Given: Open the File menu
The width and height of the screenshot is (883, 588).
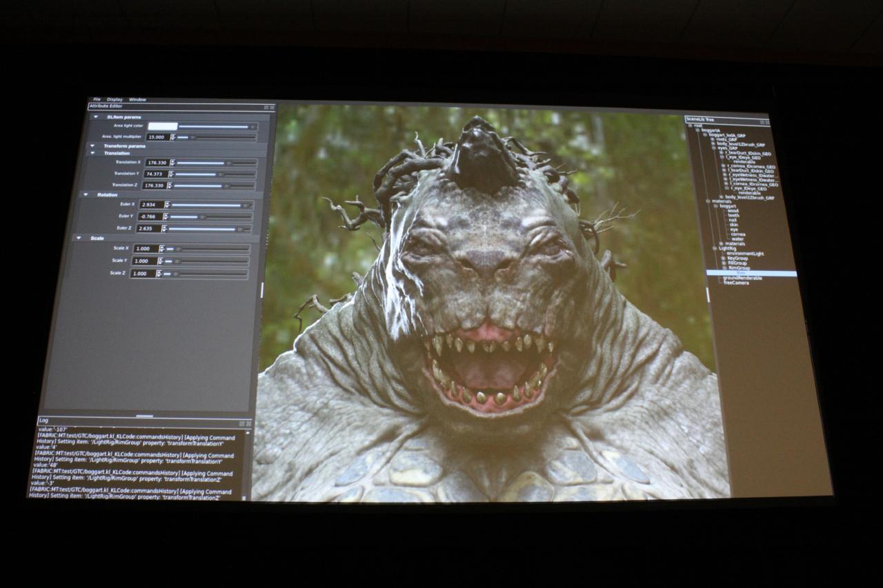Looking at the screenshot, I should (97, 99).
